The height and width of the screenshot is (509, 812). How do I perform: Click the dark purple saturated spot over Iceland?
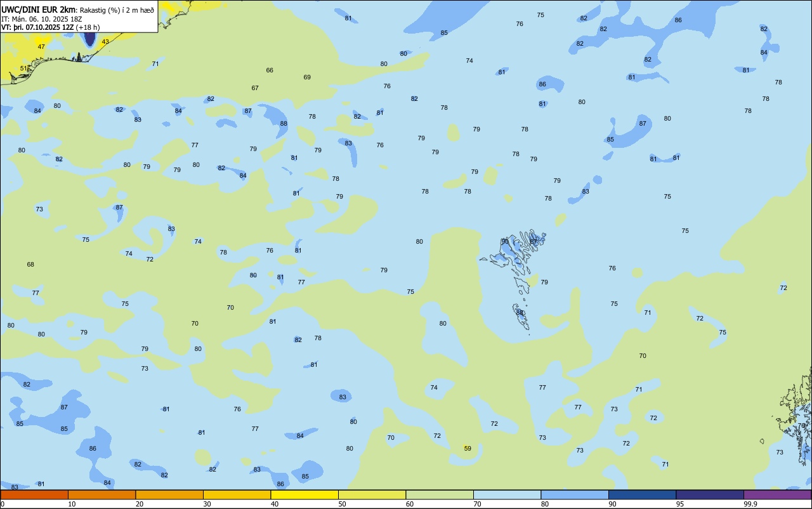[90, 37]
